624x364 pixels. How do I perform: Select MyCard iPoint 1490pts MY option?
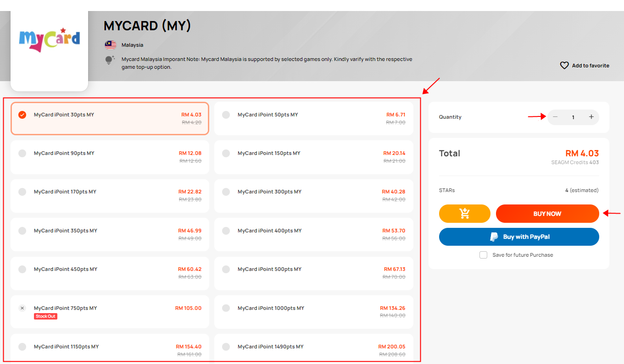pos(313,348)
